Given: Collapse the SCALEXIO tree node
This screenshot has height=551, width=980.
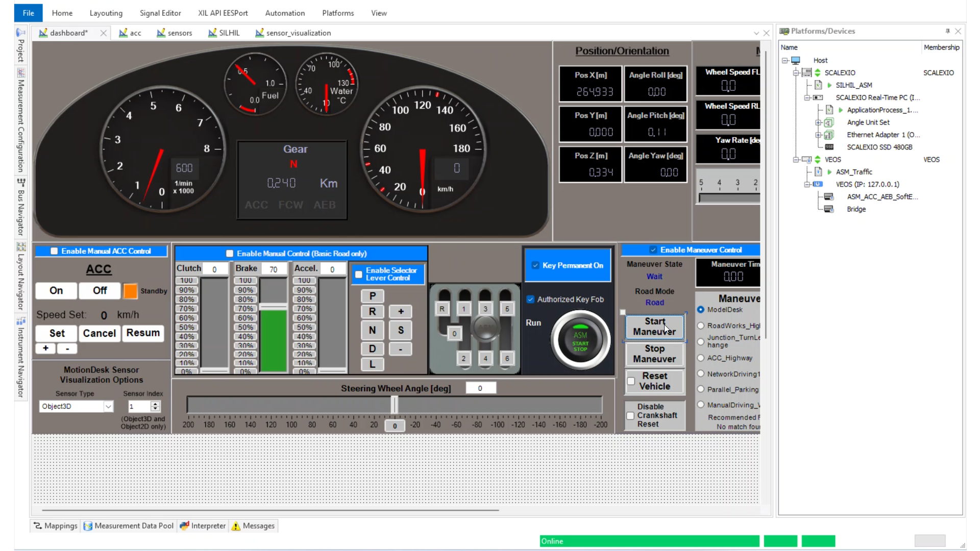Looking at the screenshot, I should pyautogui.click(x=796, y=73).
